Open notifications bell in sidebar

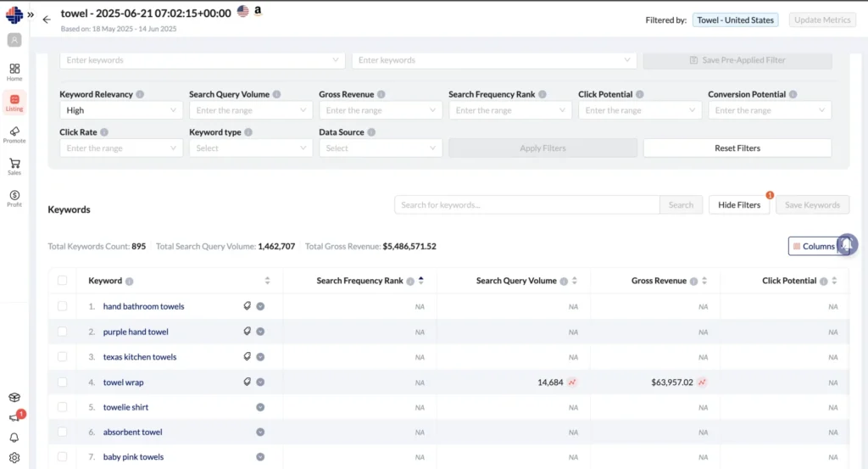pos(14,438)
